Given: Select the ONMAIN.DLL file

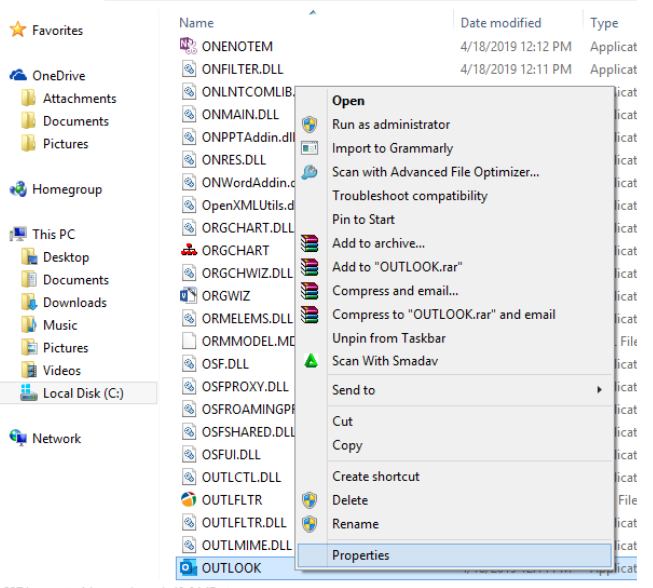Looking at the screenshot, I should [240, 114].
